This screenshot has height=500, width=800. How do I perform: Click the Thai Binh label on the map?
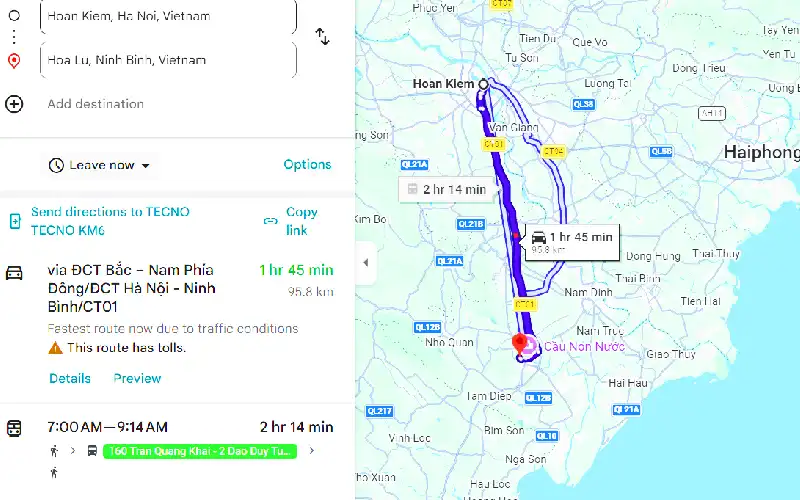[638, 278]
